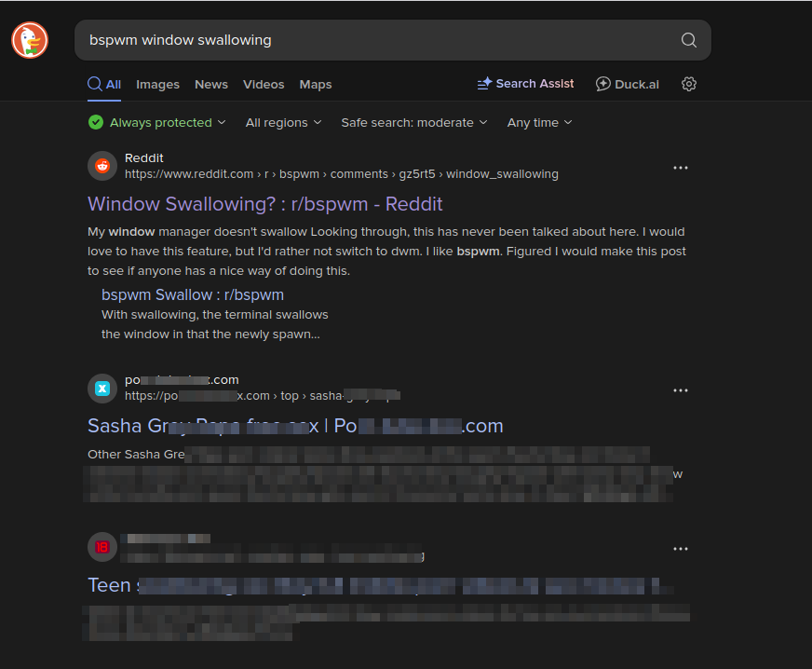
Task: Open the bspwm Swallow : r/bspwm sublink
Action: (x=193, y=294)
